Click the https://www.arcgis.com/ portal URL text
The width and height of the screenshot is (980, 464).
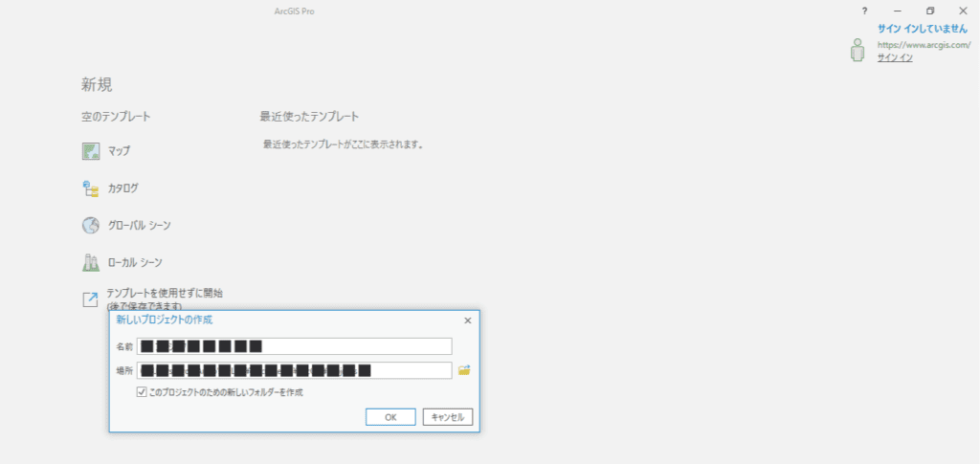click(924, 45)
